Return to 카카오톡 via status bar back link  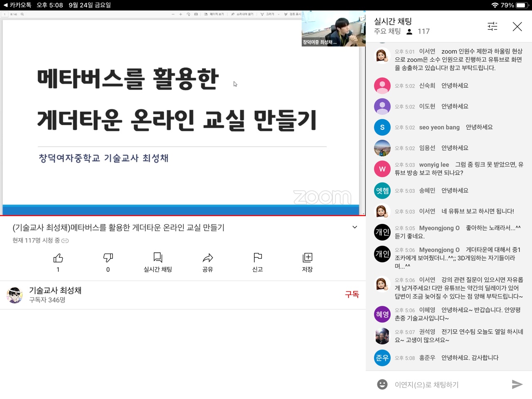coord(17,5)
